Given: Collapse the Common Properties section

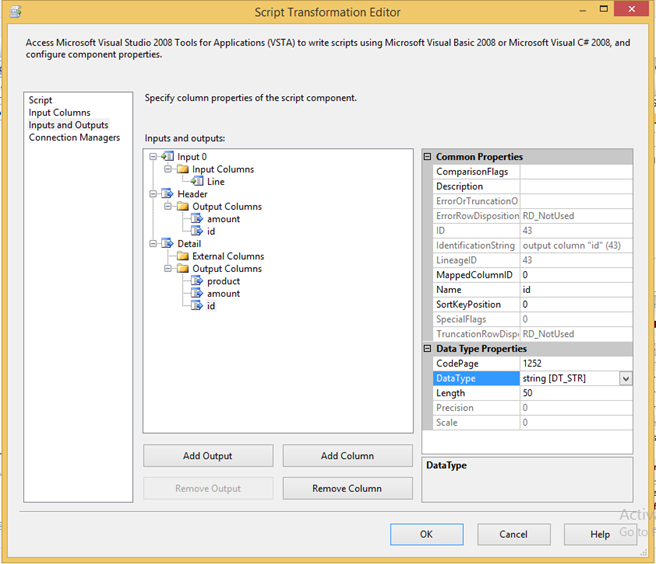Looking at the screenshot, I should coord(427,156).
